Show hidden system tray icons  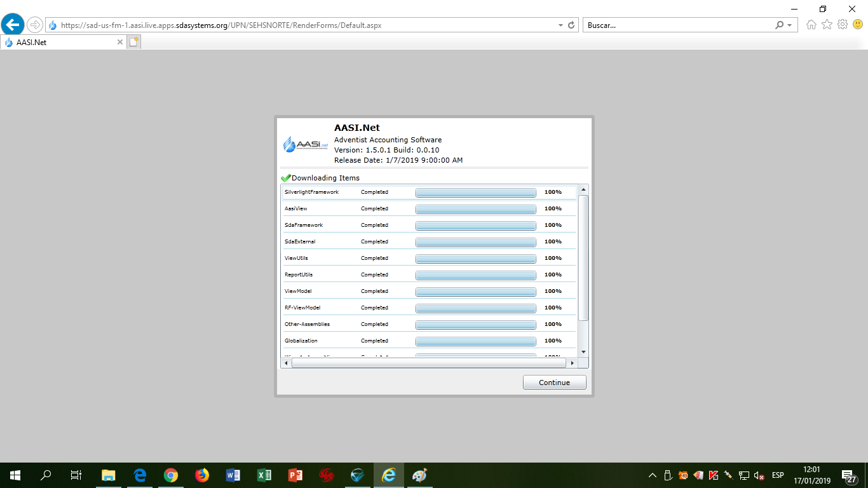[652, 475]
